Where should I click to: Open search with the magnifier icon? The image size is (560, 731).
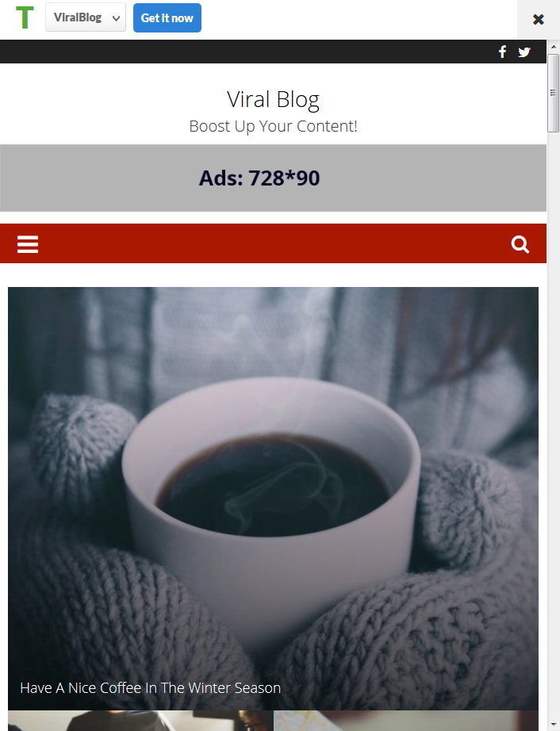520,244
